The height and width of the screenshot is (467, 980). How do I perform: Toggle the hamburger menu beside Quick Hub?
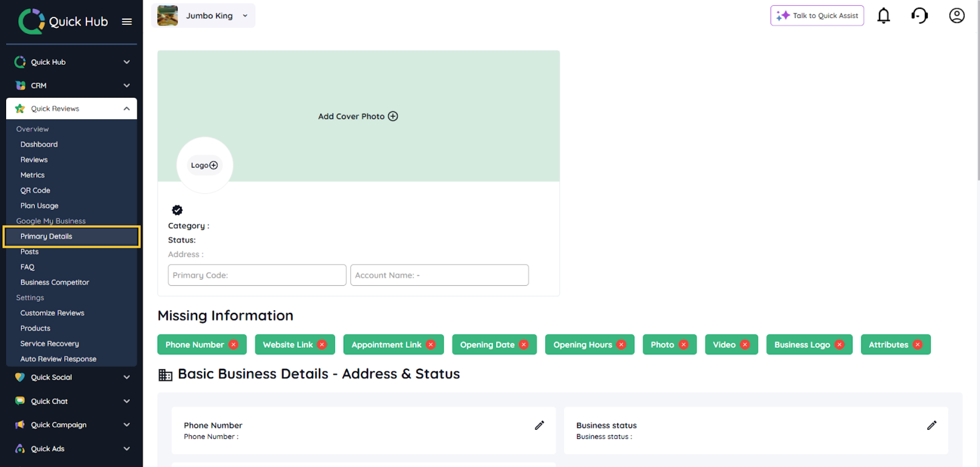[x=127, y=22]
